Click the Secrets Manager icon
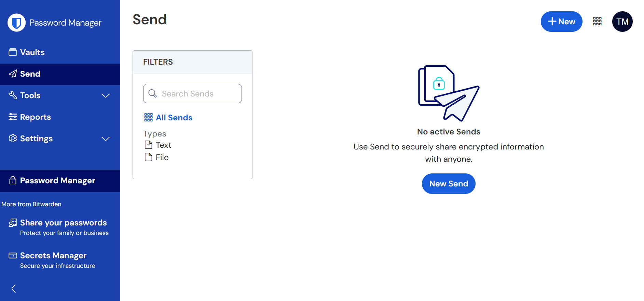The width and height of the screenshot is (644, 301). coord(13,256)
